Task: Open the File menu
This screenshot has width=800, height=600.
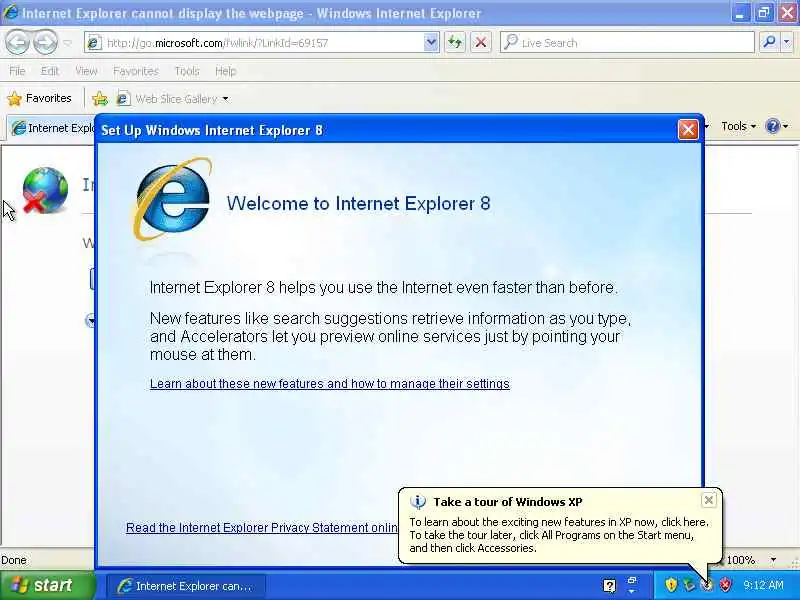Action: (17, 71)
